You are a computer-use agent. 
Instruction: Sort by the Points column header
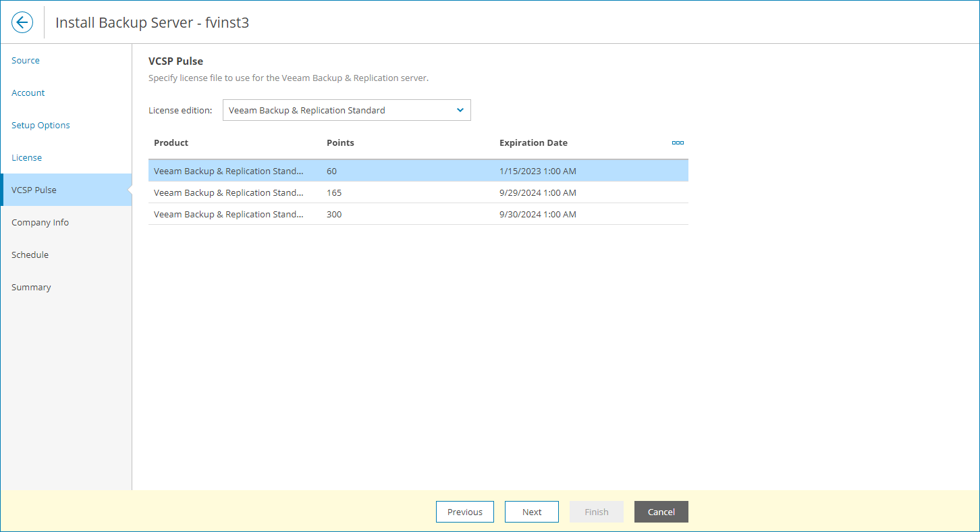click(340, 142)
